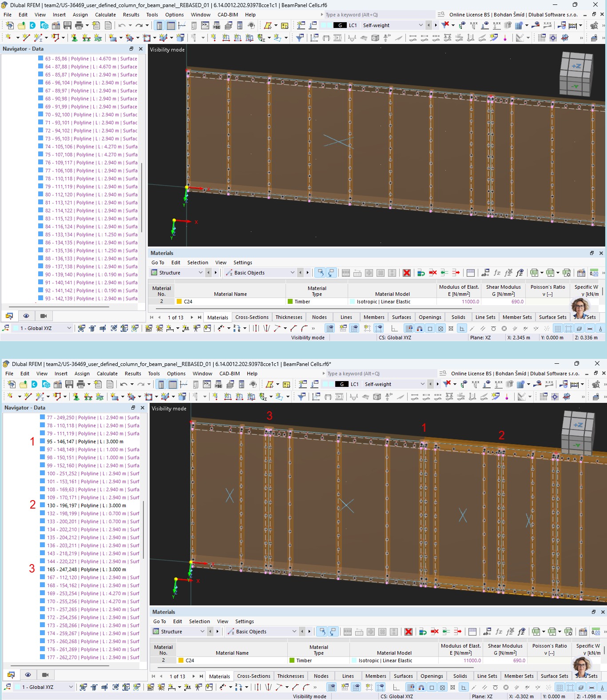607x700 pixels.
Task: Click the folder Open icon in upper window
Action: pos(21,25)
